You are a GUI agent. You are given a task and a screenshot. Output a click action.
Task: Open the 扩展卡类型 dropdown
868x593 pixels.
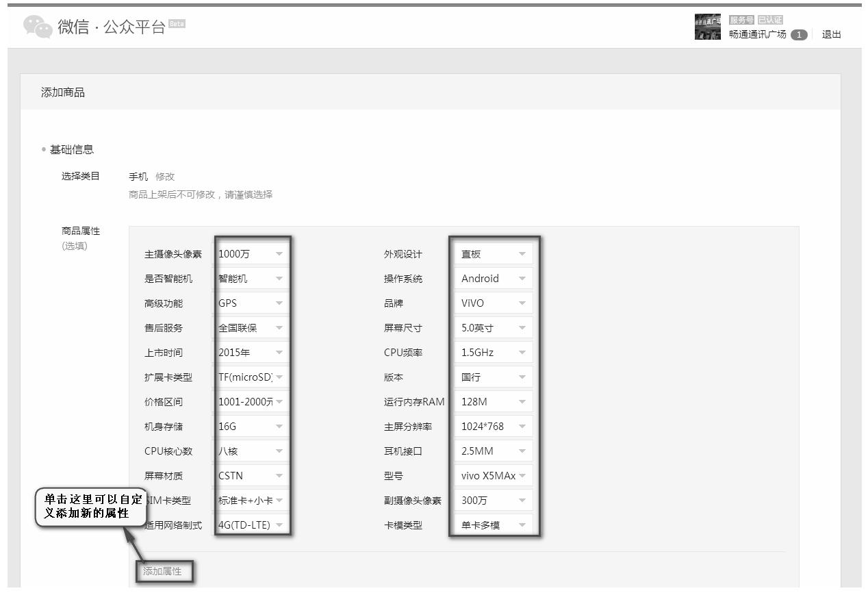point(251,377)
